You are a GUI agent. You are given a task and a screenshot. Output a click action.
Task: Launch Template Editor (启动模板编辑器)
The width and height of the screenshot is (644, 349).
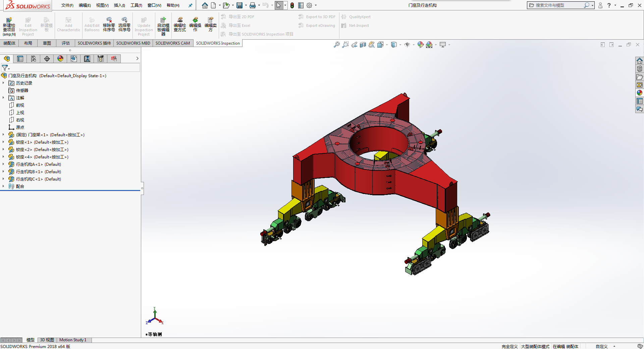pos(163,27)
